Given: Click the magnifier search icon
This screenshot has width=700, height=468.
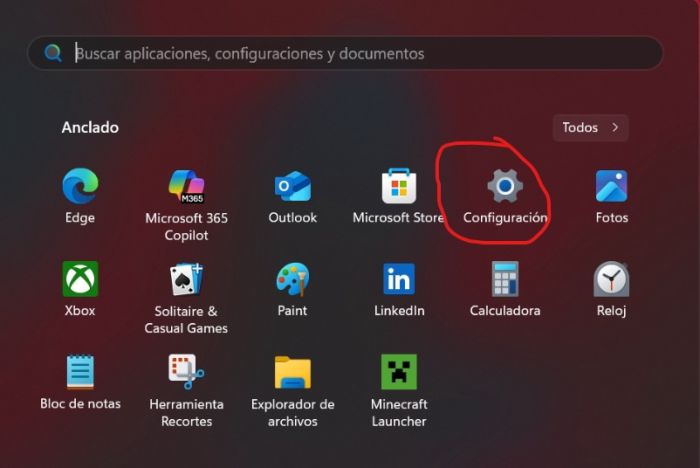Looking at the screenshot, I should [x=53, y=54].
